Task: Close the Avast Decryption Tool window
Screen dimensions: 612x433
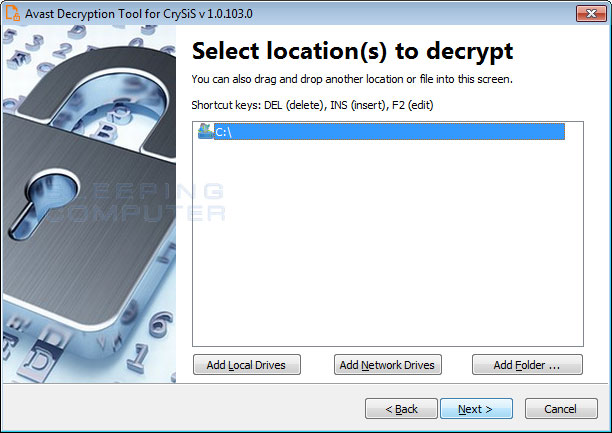Action: point(591,13)
